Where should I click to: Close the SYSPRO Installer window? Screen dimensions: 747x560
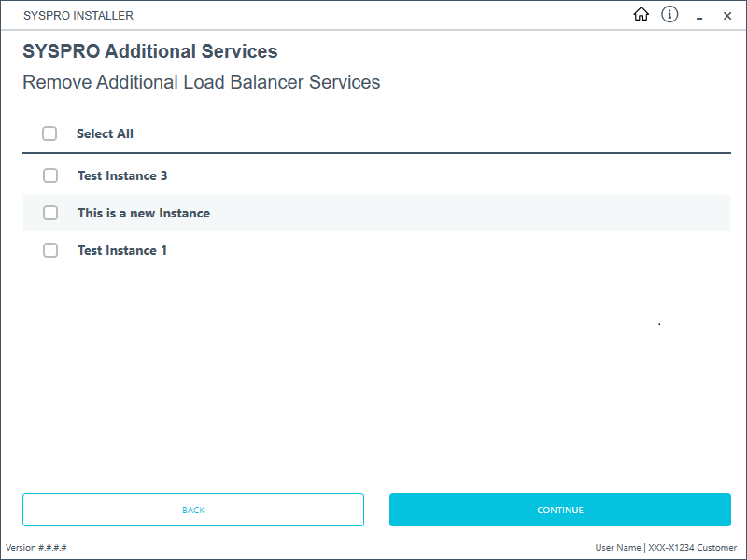point(727,16)
